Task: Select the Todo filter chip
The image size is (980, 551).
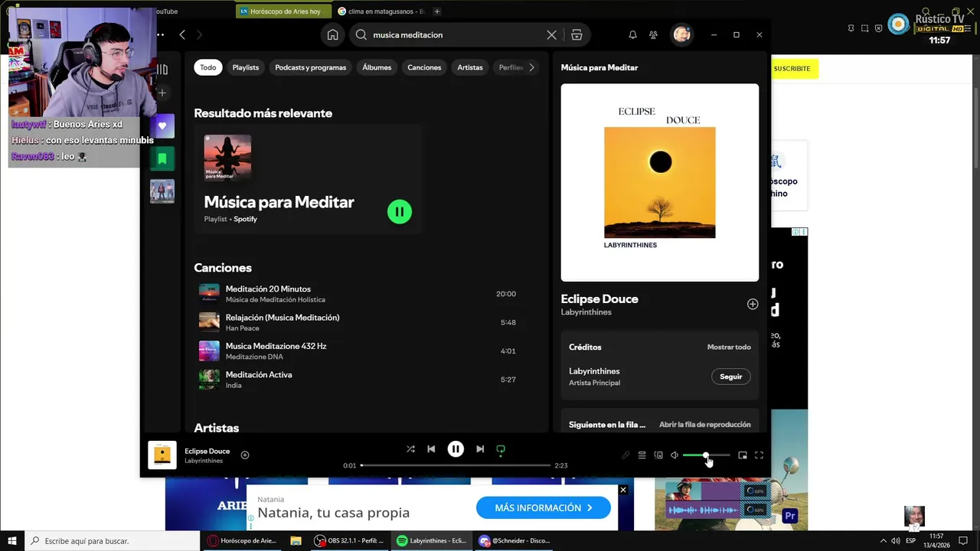Action: pyautogui.click(x=208, y=67)
